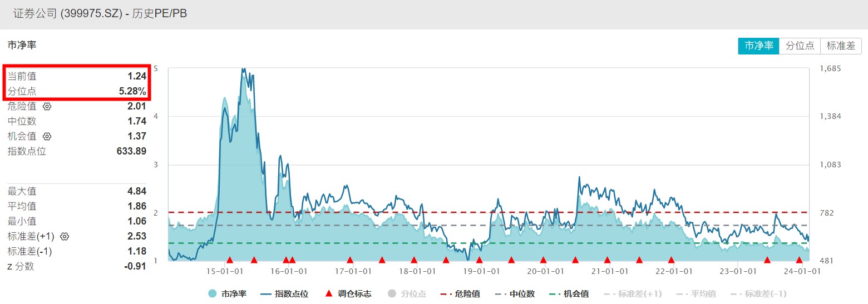Viewport: 868px width, 304px height.
Task: Click the rebalance marker at 19-01-01
Action: click(479, 260)
